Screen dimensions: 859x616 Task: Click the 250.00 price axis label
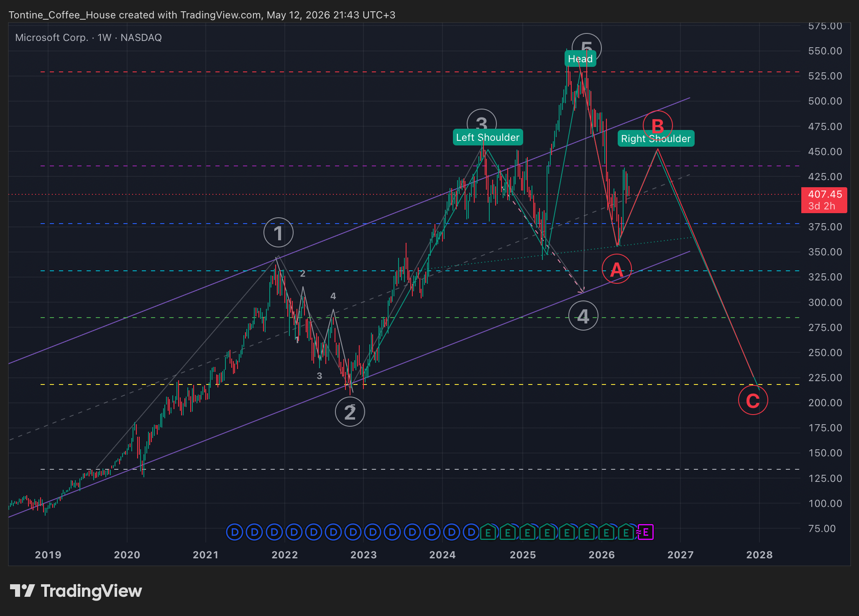tap(825, 353)
